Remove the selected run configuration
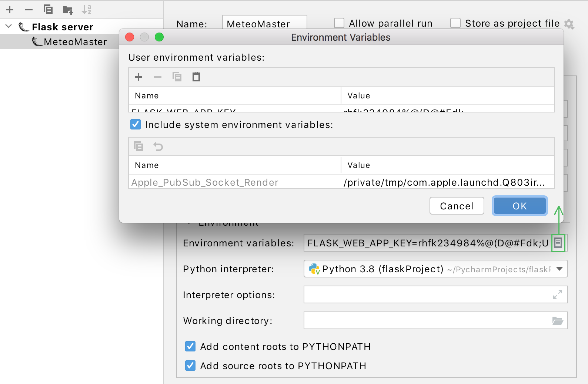Image resolution: width=588 pixels, height=384 pixels. click(x=29, y=10)
